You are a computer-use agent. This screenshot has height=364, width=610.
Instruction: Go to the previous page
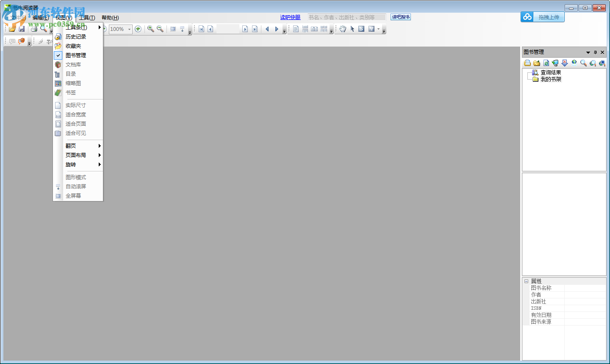click(211, 29)
